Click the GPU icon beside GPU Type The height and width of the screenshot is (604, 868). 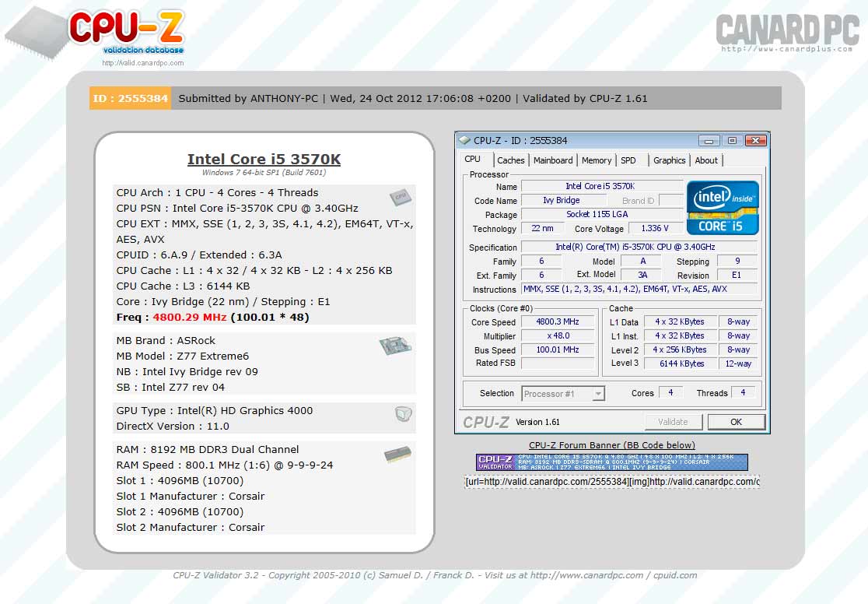coord(404,413)
